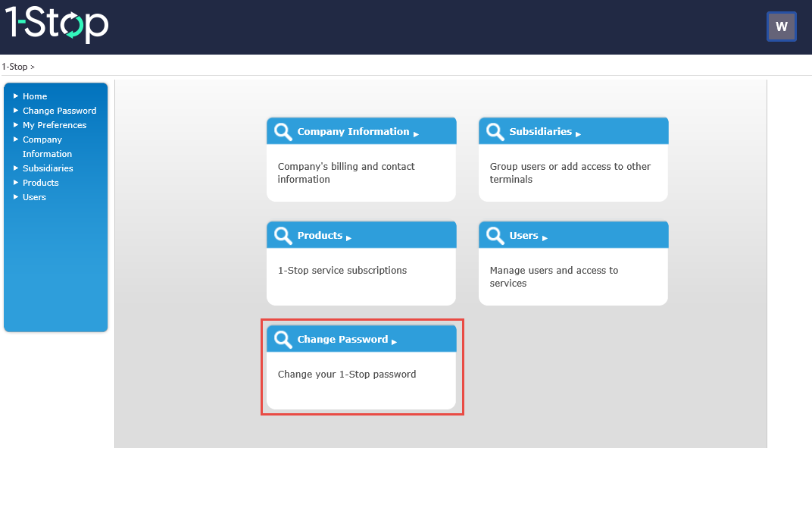Click arrow beside Users card title
812x508 pixels.
coord(545,238)
